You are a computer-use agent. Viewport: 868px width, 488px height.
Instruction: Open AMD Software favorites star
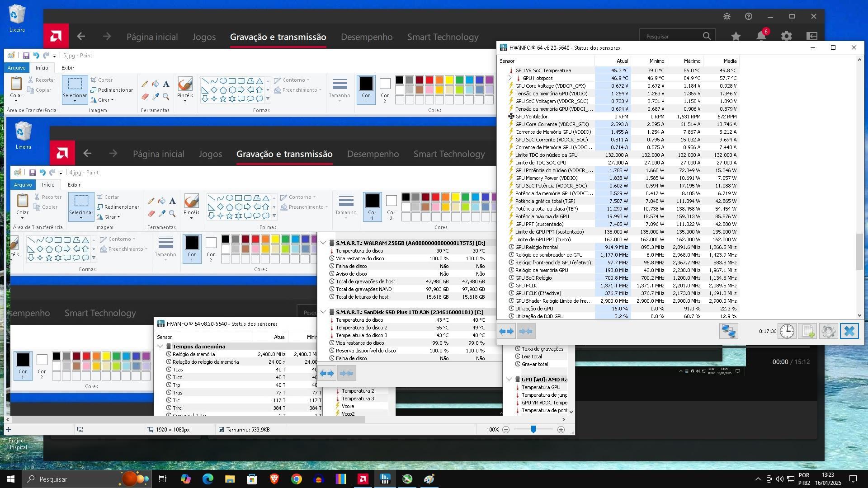tap(736, 36)
